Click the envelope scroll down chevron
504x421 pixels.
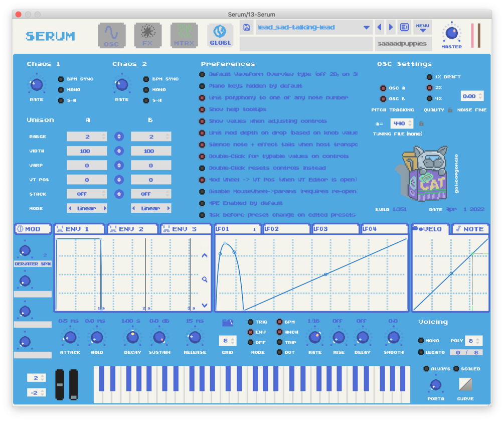205,305
